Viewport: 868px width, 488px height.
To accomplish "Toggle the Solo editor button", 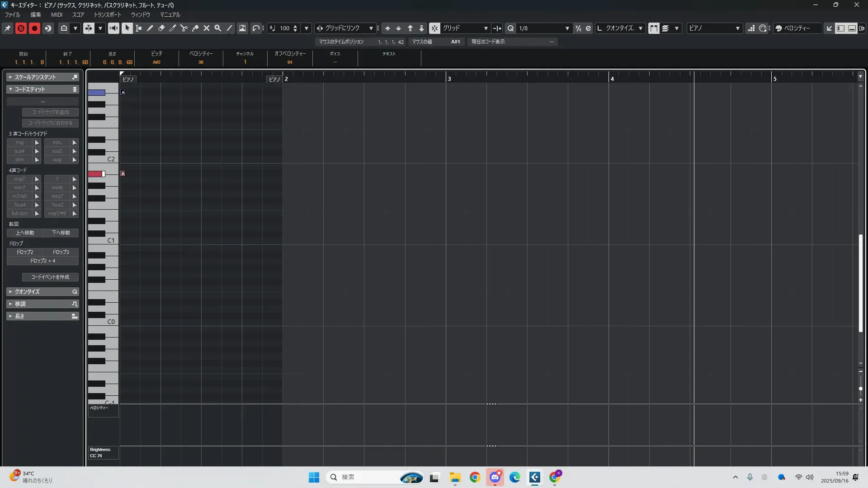I will pyautogui.click(x=21, y=28).
